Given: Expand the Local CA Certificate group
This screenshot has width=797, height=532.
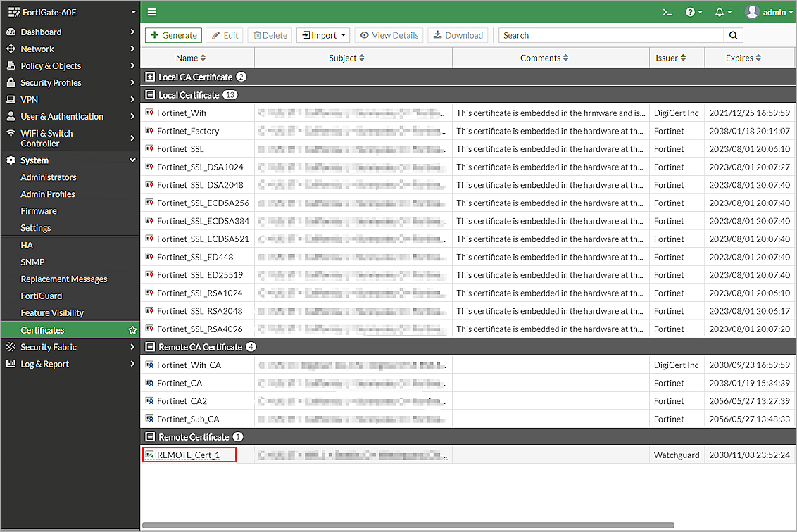Looking at the screenshot, I should 150,77.
